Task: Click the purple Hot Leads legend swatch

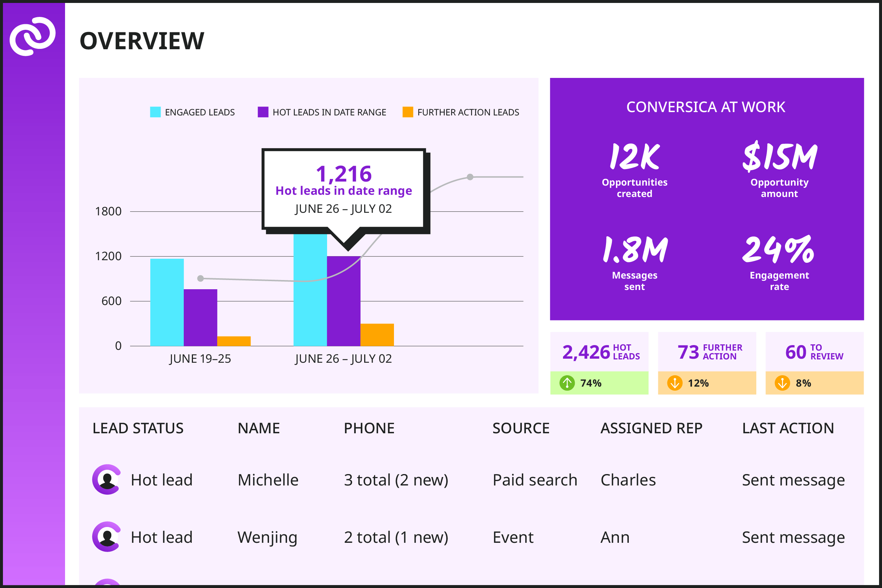Action: point(263,112)
